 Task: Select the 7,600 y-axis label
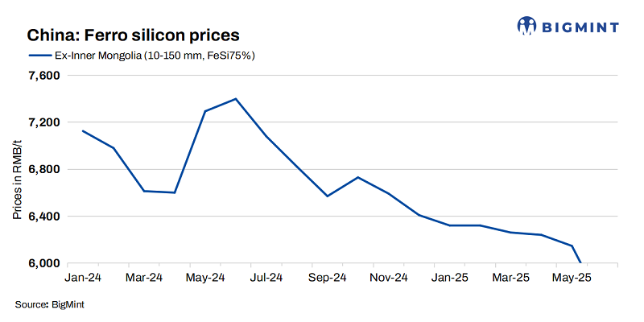click(45, 76)
